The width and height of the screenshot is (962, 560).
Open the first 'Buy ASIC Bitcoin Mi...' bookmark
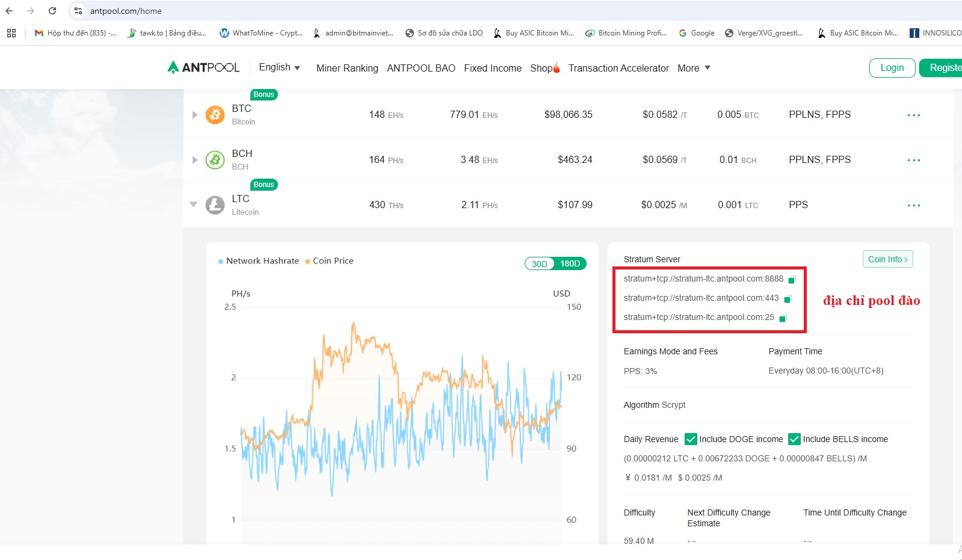pyautogui.click(x=534, y=33)
